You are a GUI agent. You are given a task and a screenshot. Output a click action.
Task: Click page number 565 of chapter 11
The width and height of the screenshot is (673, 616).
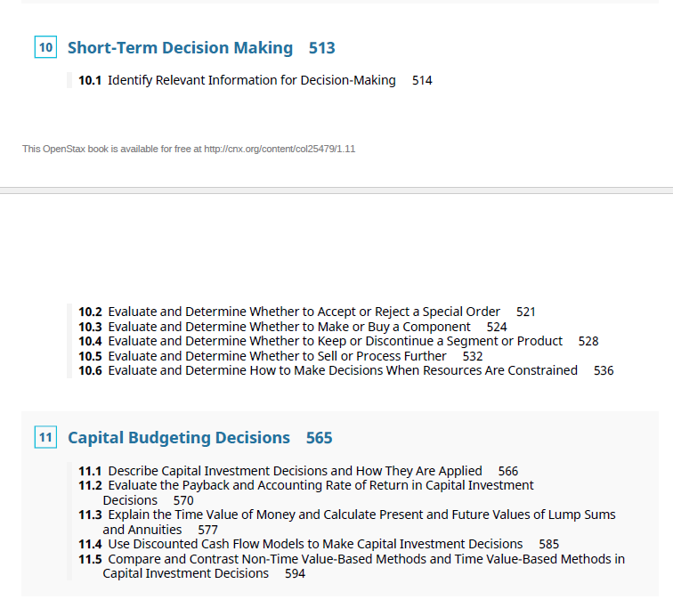click(320, 437)
